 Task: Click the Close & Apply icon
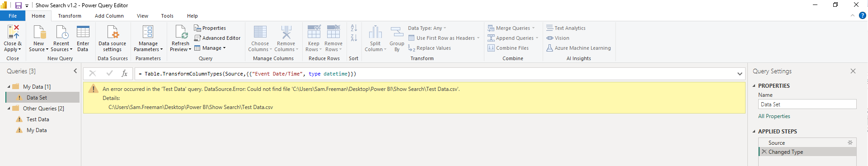coord(13,32)
